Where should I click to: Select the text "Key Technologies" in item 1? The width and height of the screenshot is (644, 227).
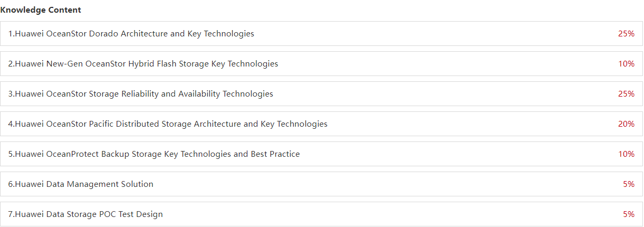pyautogui.click(x=220, y=34)
